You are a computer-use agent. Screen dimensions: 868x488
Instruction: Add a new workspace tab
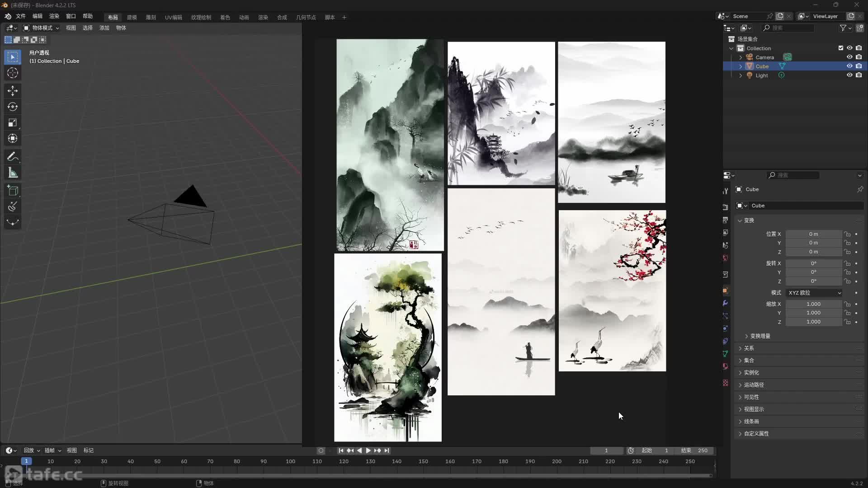(x=344, y=17)
